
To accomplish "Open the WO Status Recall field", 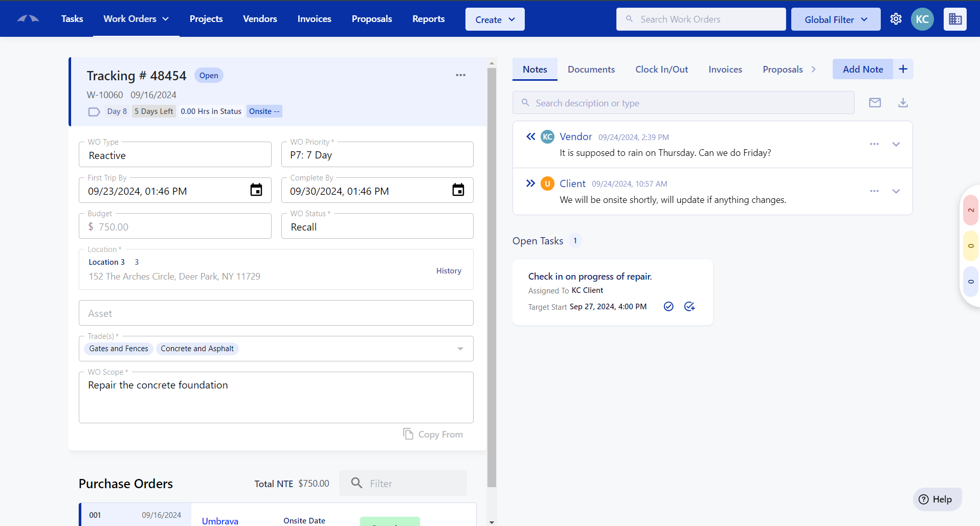I will (x=377, y=226).
